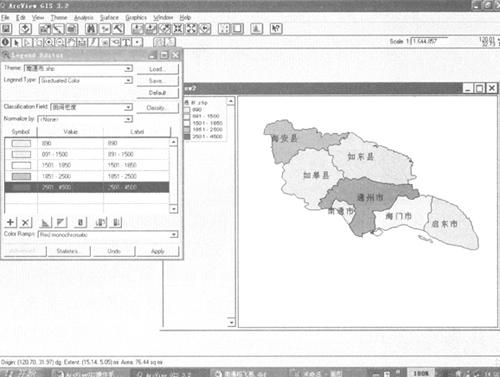Viewport: 500px width, 377px height.
Task: Click the gray 1851 - 2500 symbol swatch
Action: [21, 176]
